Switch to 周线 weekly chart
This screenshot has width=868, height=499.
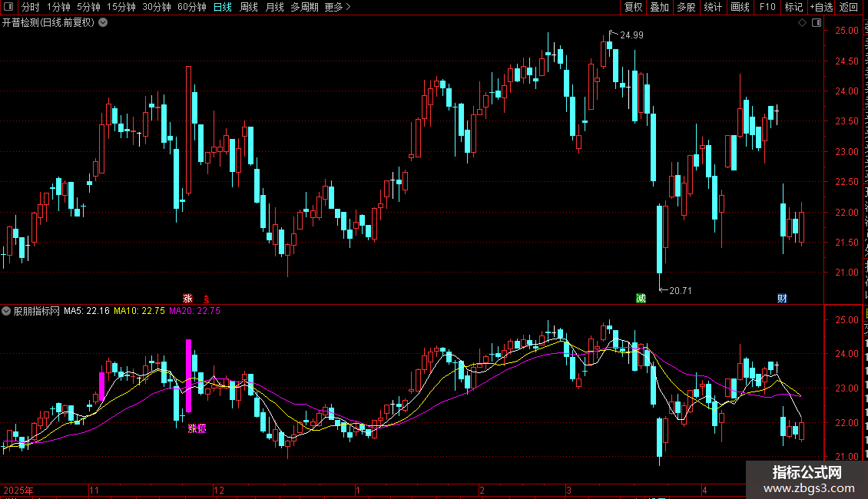249,7
